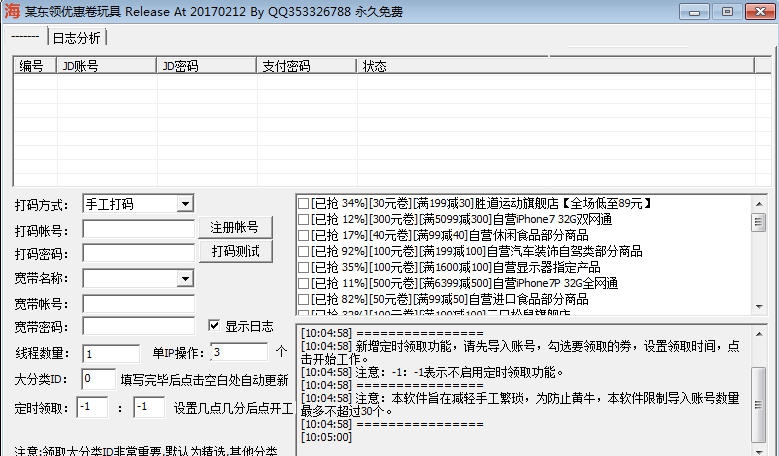
Task: Focus the 宽带帐号 input field
Action: 139,304
